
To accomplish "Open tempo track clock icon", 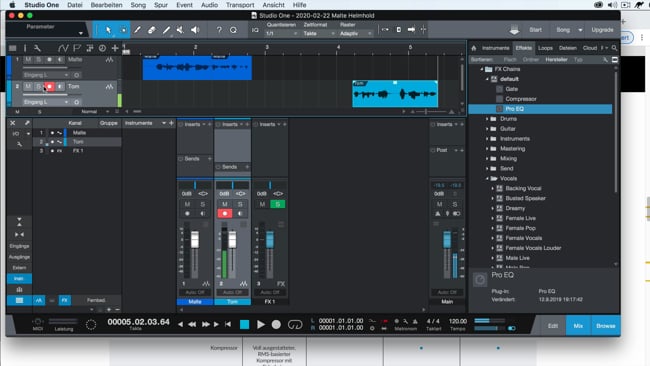I will 102,48.
